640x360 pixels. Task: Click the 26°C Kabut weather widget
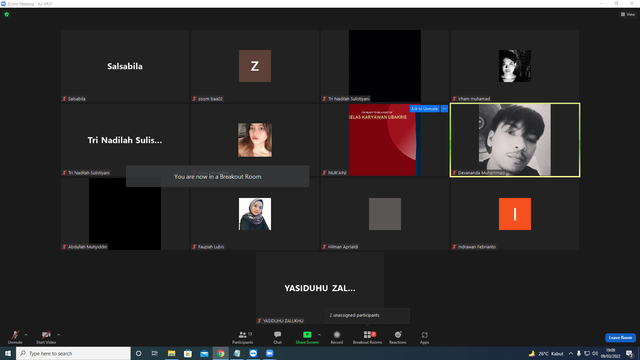click(x=546, y=353)
